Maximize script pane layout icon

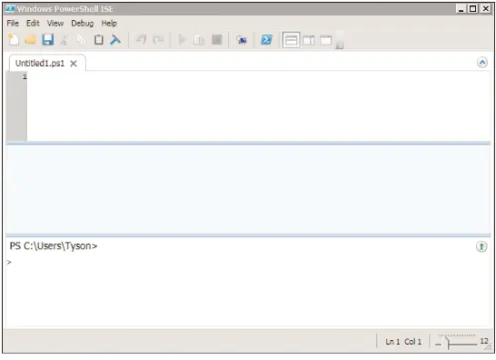[x=326, y=40]
